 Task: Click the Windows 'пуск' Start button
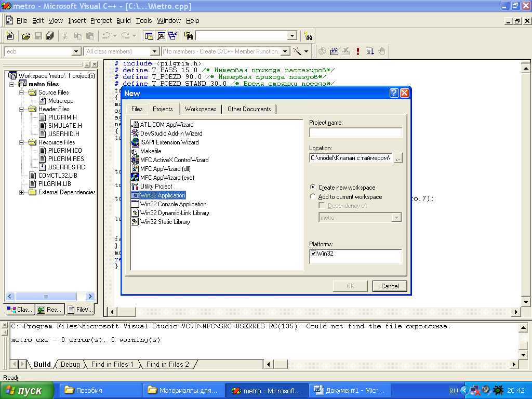[27, 391]
